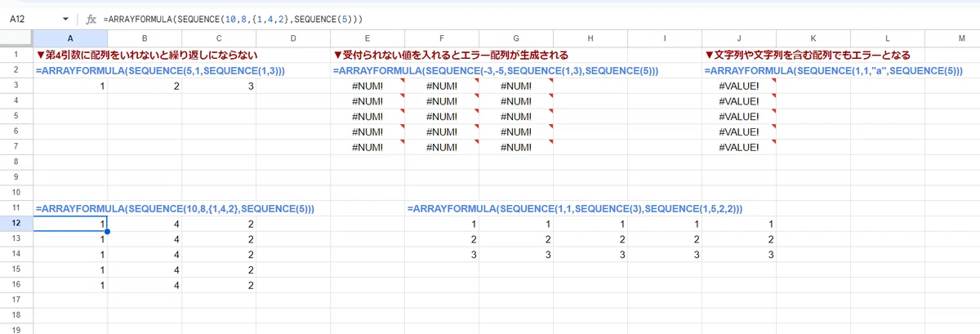980x334 pixels.
Task: Click the fill handle of selected cell A12
Action: click(107, 231)
